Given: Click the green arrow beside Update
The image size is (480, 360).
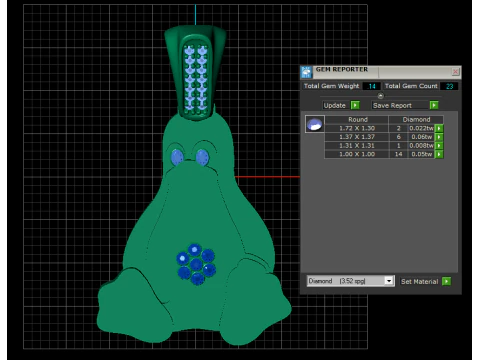Looking at the screenshot, I should [x=355, y=105].
